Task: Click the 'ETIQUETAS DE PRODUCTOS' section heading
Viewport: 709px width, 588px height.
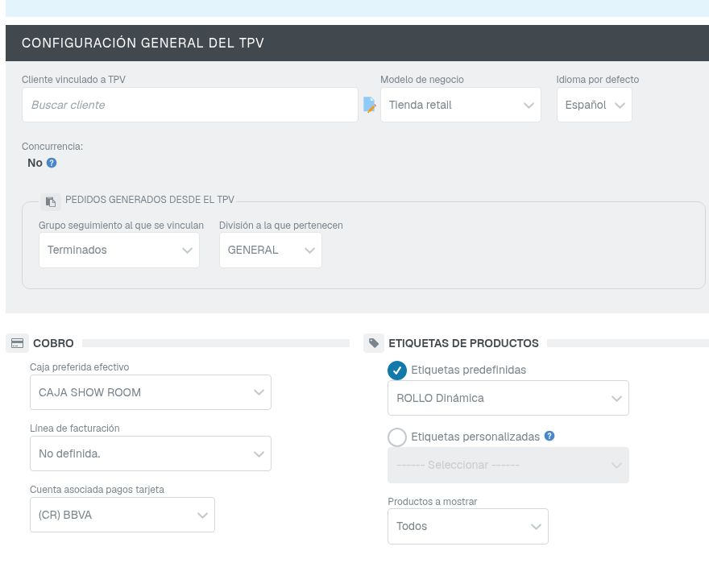Action: pos(463,343)
